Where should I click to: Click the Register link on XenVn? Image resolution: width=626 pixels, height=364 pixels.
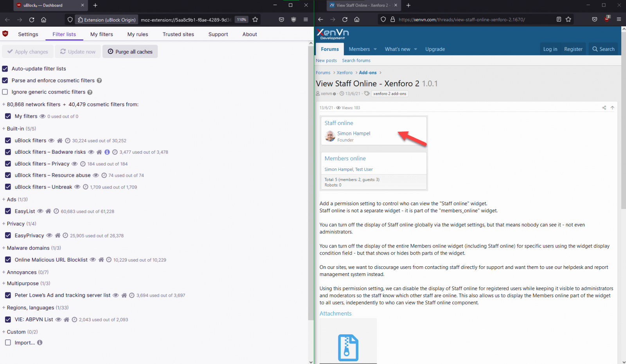(x=573, y=49)
